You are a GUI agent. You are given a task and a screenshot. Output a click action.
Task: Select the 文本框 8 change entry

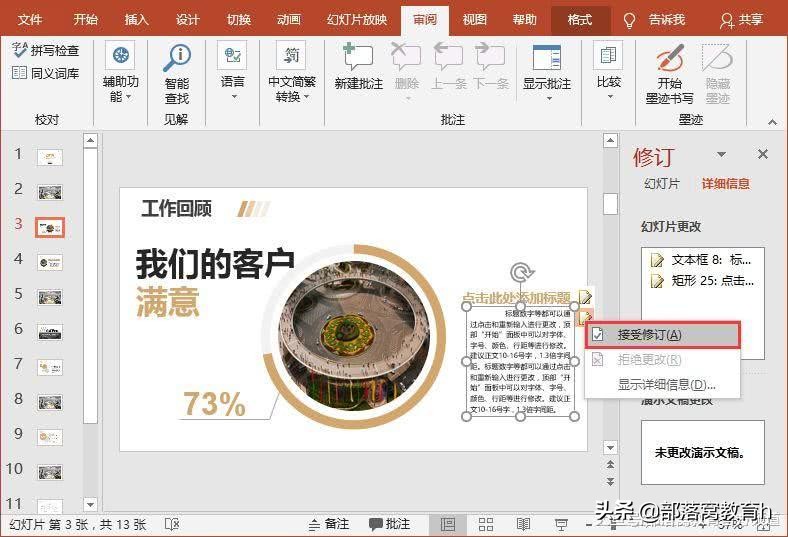(701, 260)
